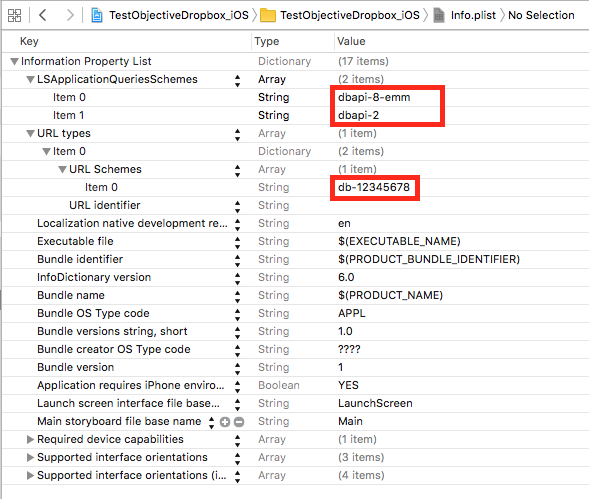589x499 pixels.
Task: Click the Key column header
Action: tap(29, 41)
